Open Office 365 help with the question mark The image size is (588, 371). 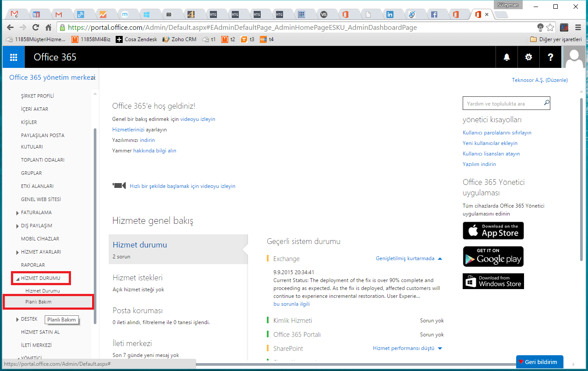tap(550, 57)
